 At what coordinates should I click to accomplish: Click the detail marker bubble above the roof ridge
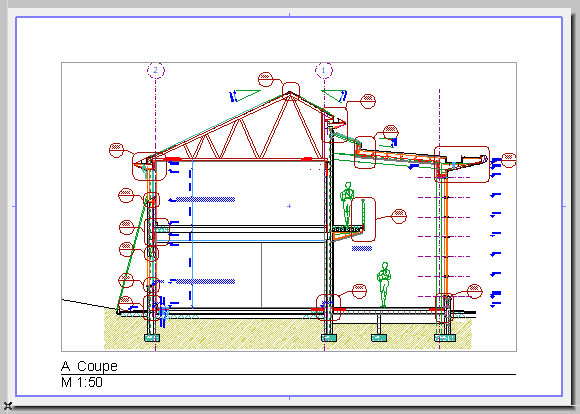[x=266, y=79]
